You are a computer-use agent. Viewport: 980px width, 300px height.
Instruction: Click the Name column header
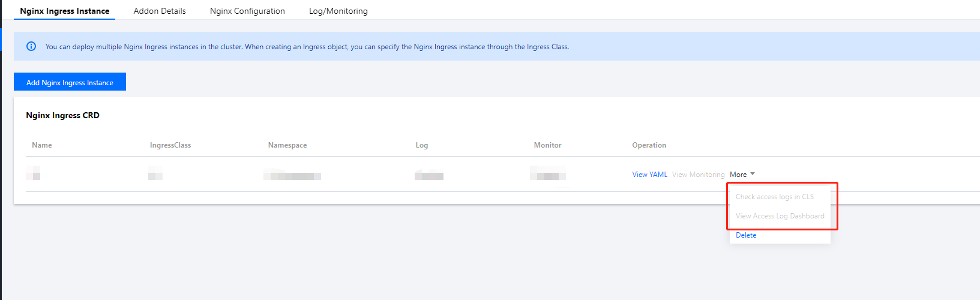[x=42, y=145]
